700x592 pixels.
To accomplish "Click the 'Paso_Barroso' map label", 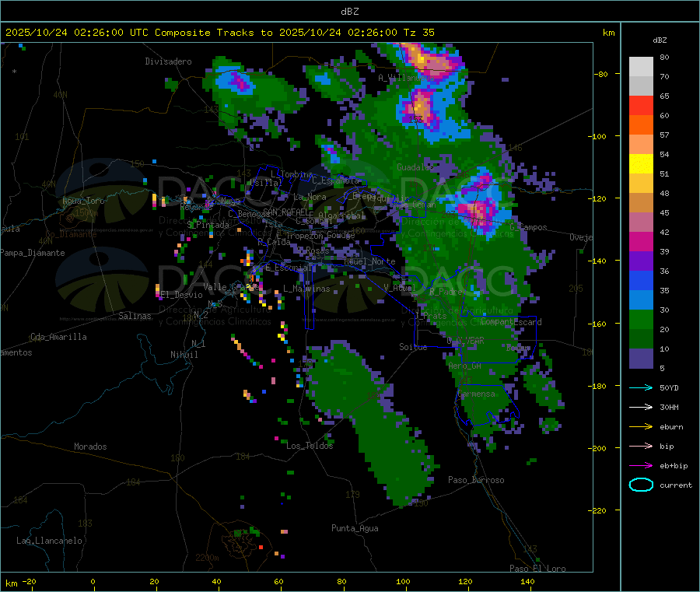I will (x=476, y=480).
